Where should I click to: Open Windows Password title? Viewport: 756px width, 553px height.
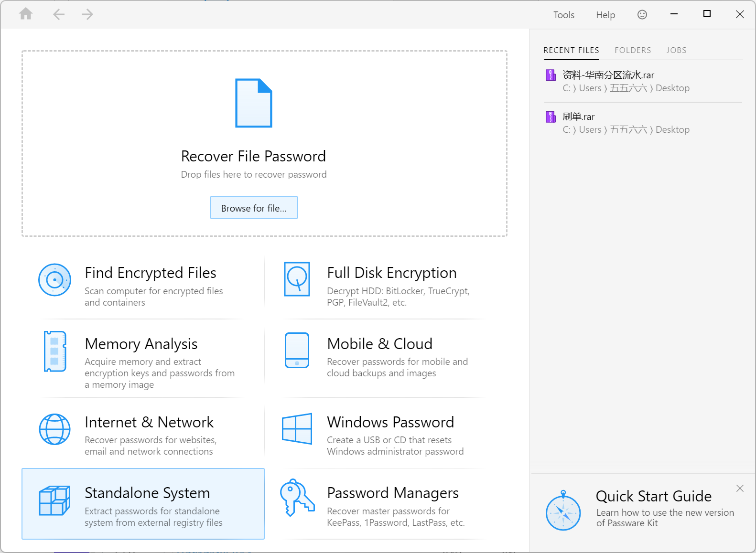[x=390, y=422]
